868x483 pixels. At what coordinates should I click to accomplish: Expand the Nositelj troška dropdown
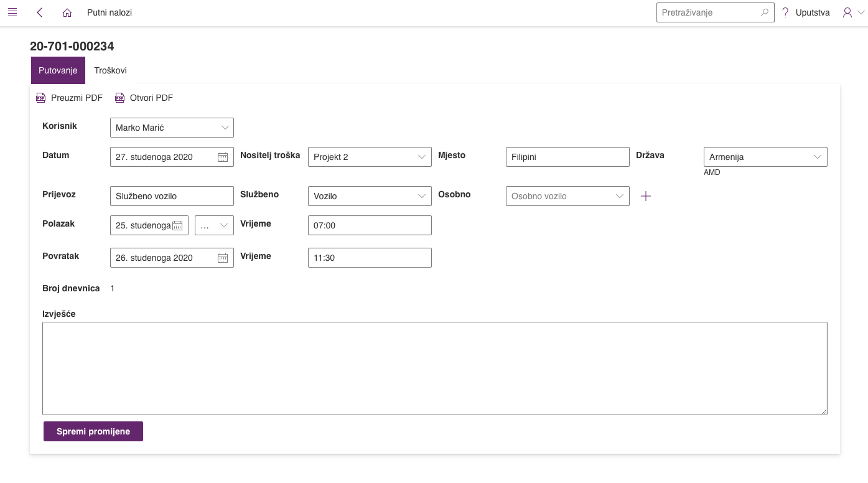click(x=422, y=157)
